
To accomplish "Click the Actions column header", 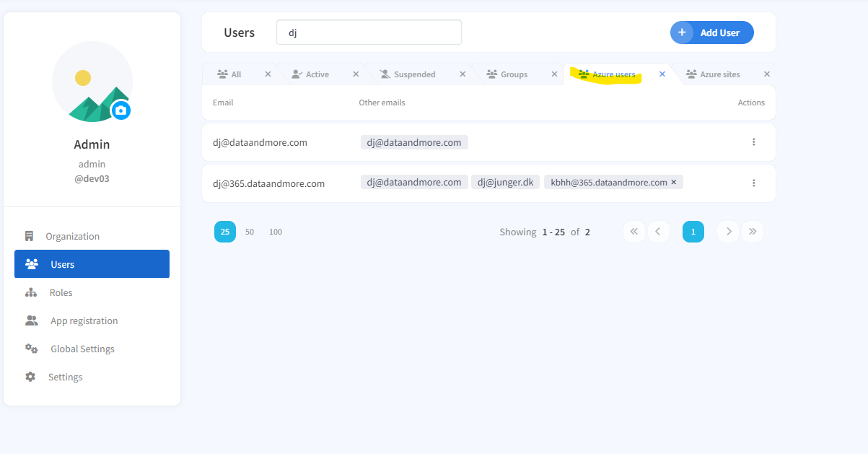I will point(751,102).
